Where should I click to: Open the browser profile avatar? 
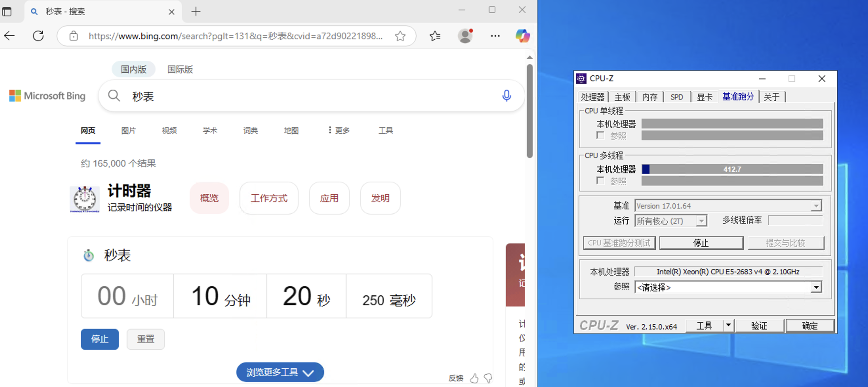coord(465,36)
